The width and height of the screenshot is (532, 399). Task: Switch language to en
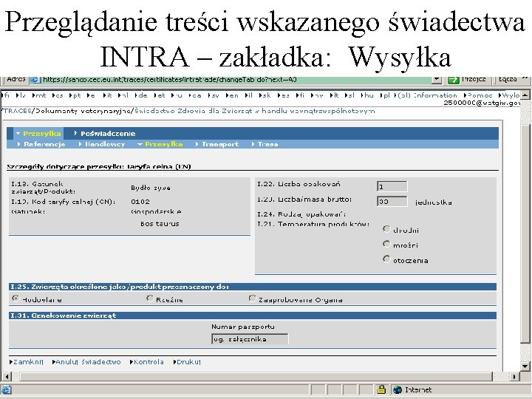tap(233, 95)
